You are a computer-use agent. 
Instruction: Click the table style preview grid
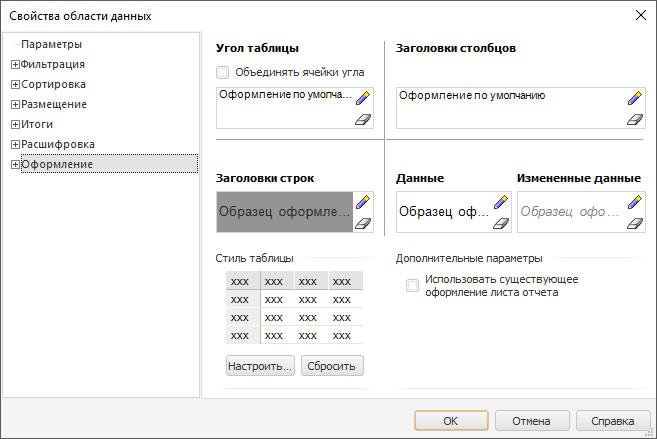pyautogui.click(x=294, y=307)
